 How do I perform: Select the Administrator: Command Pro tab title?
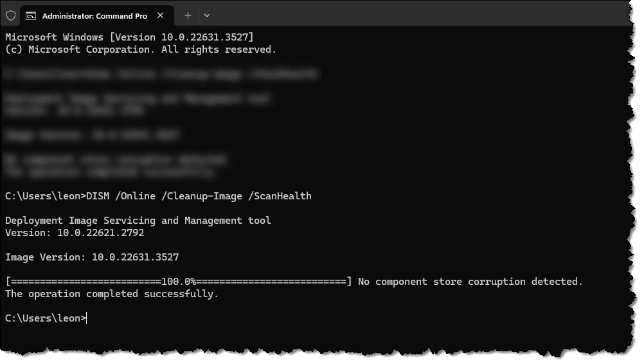pos(95,15)
